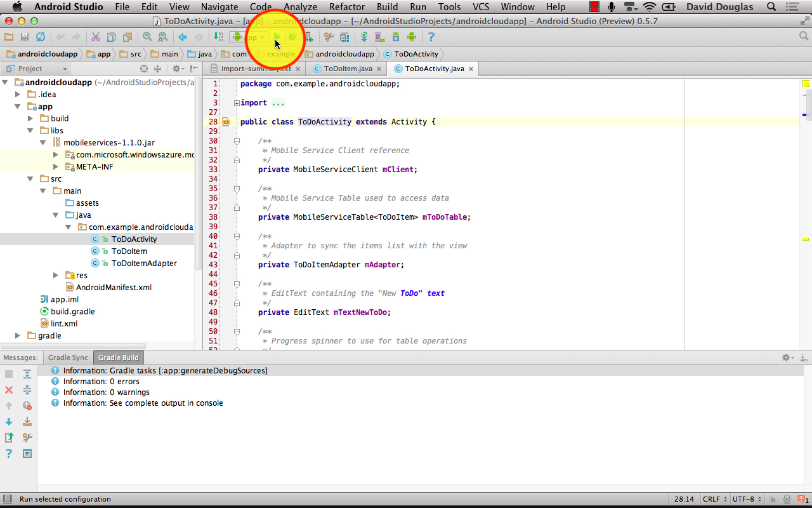Expand the folded import block in editor
The width and height of the screenshot is (812, 508).
pyautogui.click(x=237, y=103)
